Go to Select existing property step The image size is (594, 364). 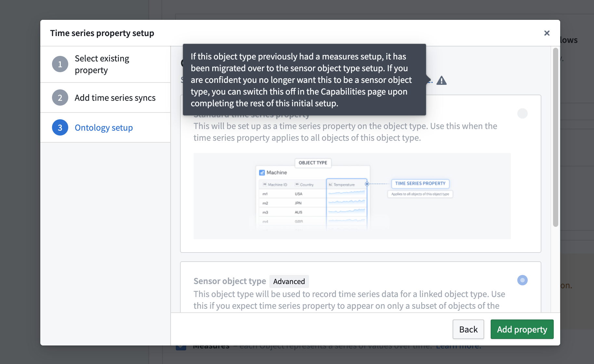point(102,64)
